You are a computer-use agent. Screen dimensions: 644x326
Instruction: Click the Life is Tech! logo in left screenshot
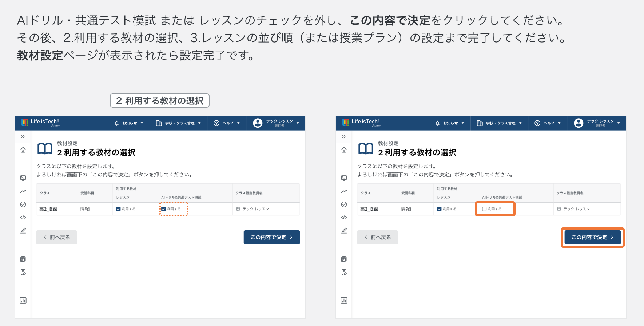[41, 123]
